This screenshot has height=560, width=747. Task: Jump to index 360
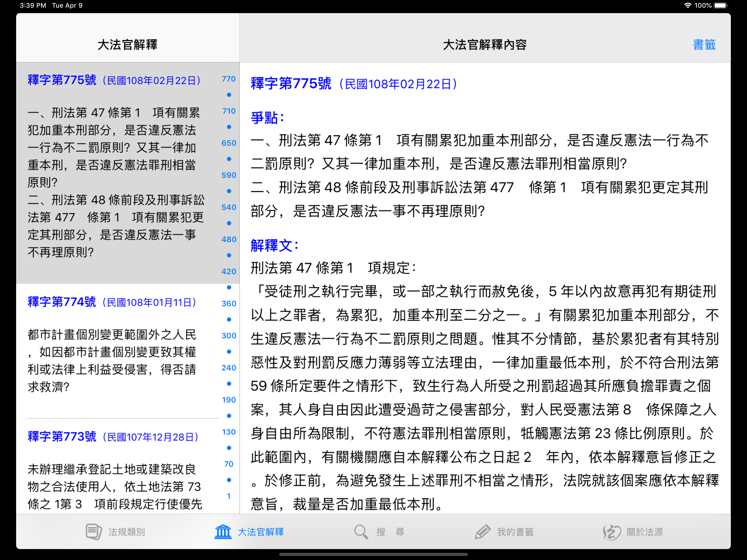(229, 304)
